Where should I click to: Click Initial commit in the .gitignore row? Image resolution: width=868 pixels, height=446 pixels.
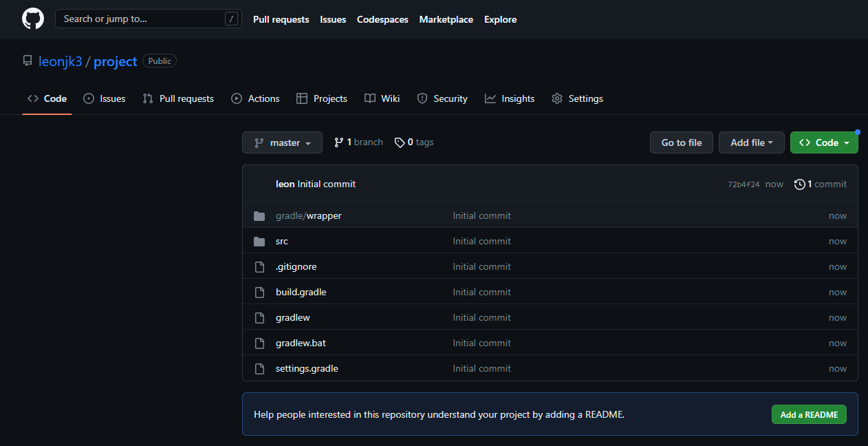481,267
